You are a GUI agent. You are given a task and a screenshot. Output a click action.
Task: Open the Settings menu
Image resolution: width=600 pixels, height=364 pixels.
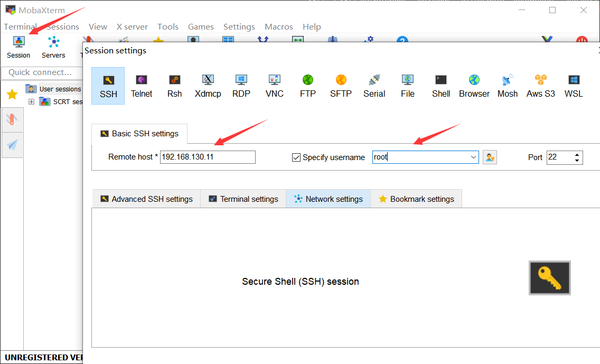pyautogui.click(x=239, y=27)
